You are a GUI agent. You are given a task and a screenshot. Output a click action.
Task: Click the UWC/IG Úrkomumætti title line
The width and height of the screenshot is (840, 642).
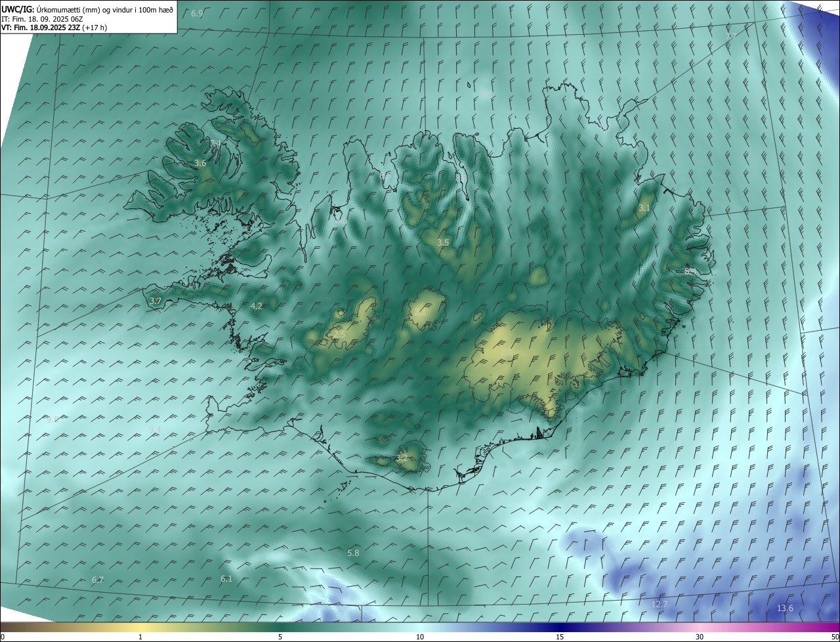(87, 10)
